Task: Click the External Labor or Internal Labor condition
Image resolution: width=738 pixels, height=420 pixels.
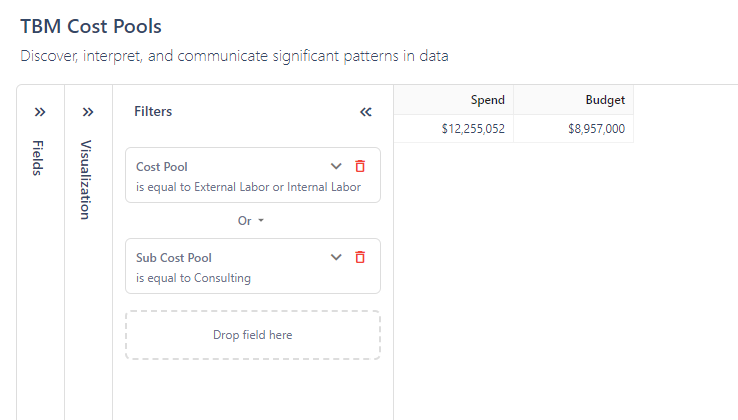Action: (248, 187)
